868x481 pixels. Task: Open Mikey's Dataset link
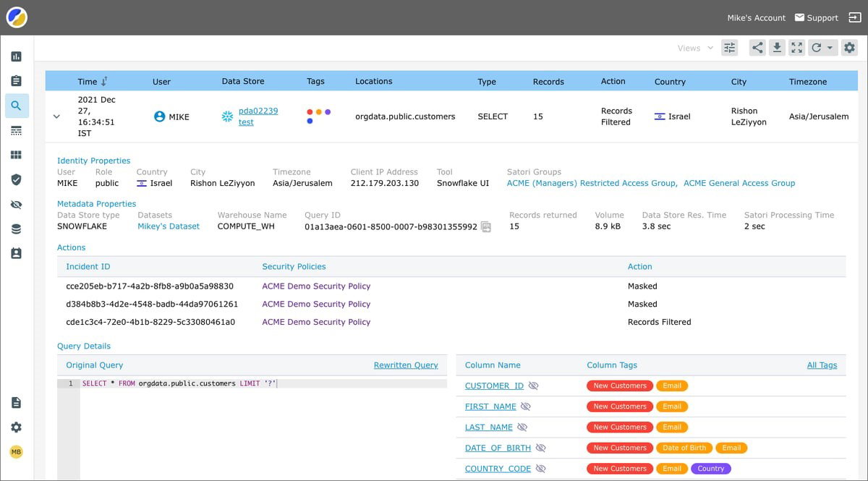pyautogui.click(x=169, y=226)
